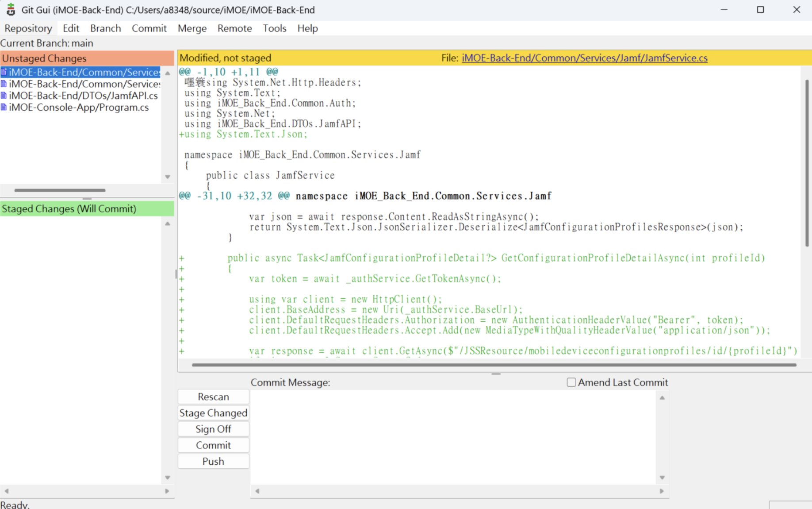The image size is (812, 509).
Task: Click file icon beside iMOE-Back-End/DTOs/JamfAPI.cs
Action: (4, 96)
